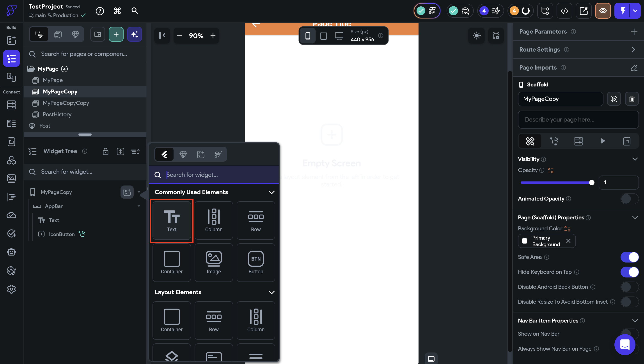
Task: Delete page using the trash icon
Action: (x=632, y=99)
